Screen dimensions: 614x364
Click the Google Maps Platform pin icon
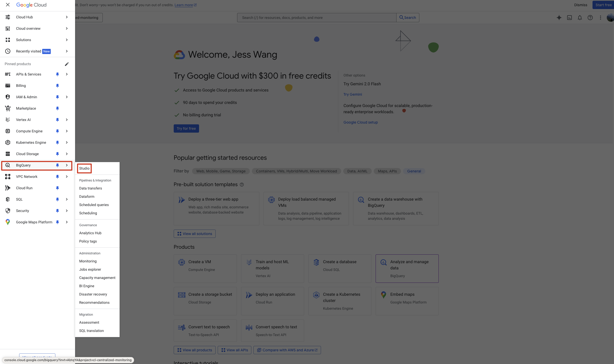point(8,222)
